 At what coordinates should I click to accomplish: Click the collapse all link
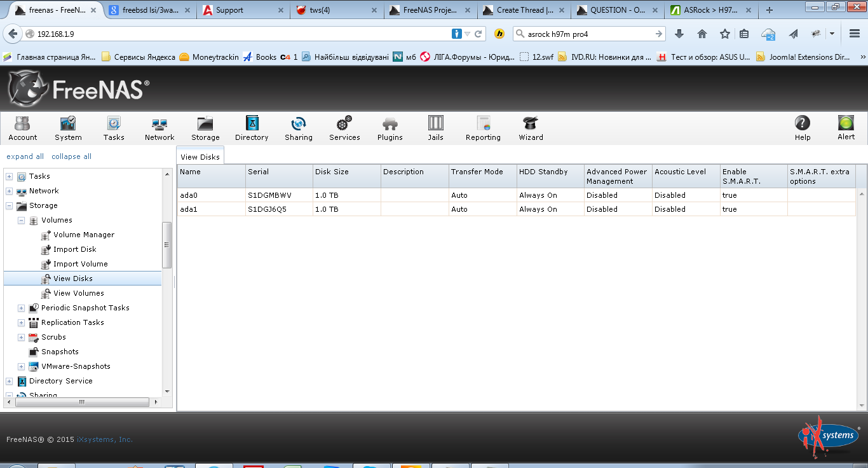click(71, 156)
